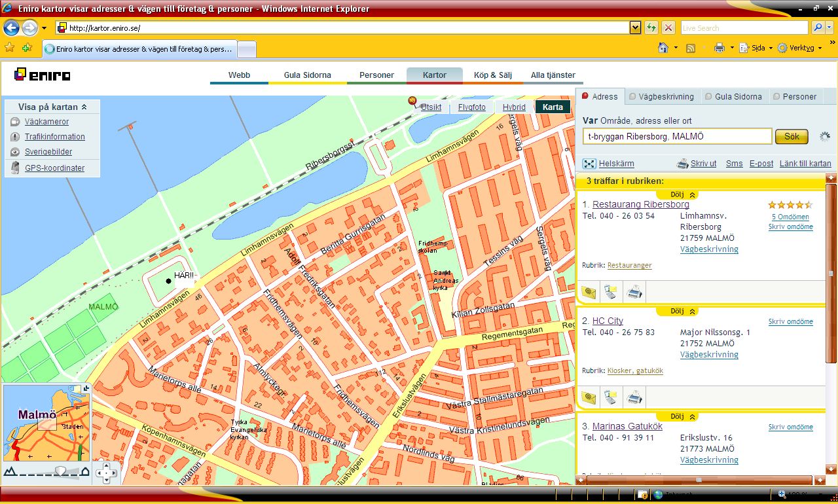Image resolution: width=838 pixels, height=504 pixels.
Task: Click the 5 Omdömen link
Action: tap(790, 217)
